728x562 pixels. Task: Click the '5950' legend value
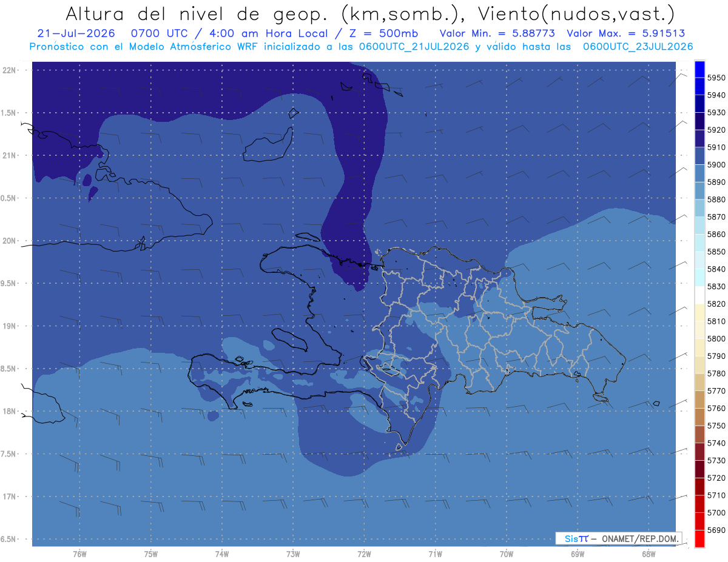coord(716,78)
